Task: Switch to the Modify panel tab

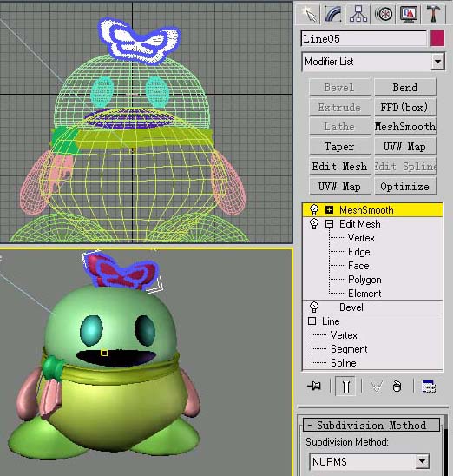Action: [333, 14]
